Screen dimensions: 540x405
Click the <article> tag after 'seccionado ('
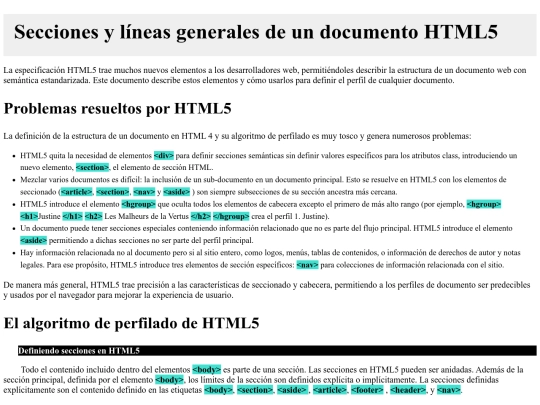(x=77, y=192)
